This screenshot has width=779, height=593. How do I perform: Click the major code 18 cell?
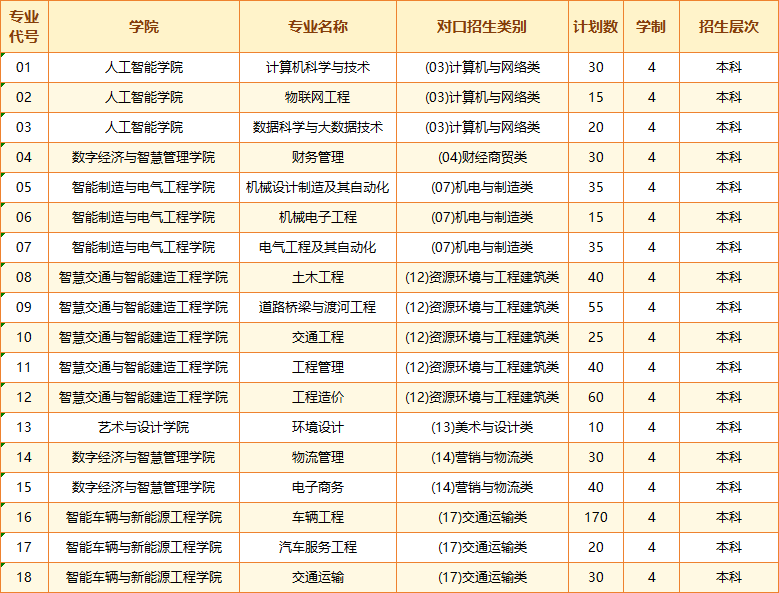click(x=24, y=577)
